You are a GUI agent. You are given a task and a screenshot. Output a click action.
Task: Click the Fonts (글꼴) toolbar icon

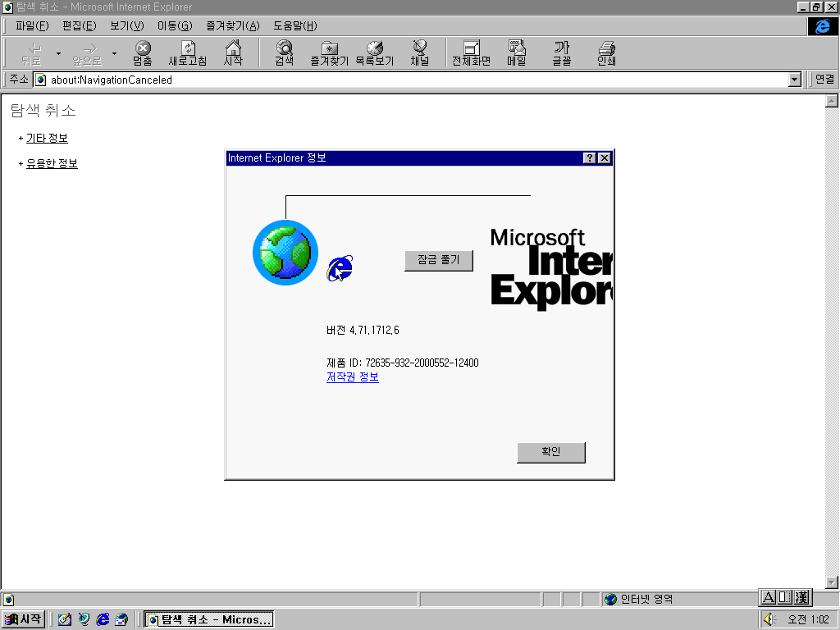click(561, 53)
